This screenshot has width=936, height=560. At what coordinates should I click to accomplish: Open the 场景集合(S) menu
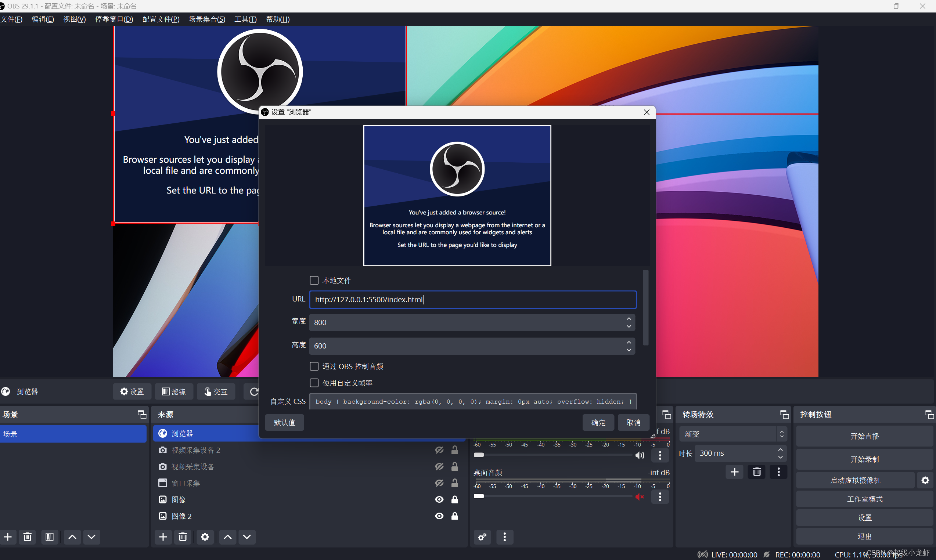pyautogui.click(x=207, y=19)
